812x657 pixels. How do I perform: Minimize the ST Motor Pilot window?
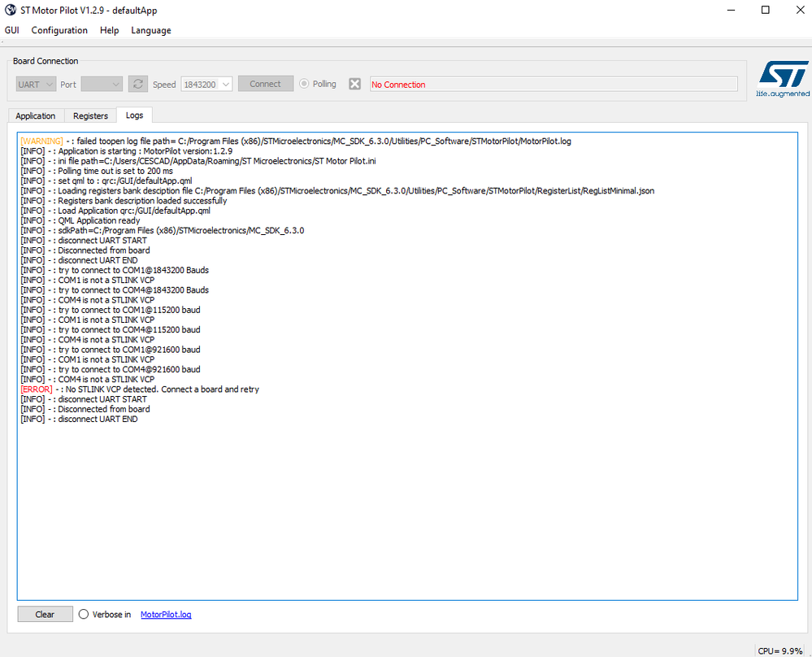click(732, 10)
